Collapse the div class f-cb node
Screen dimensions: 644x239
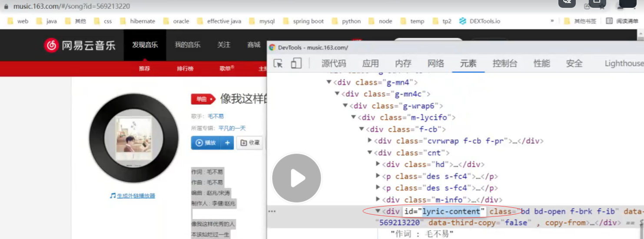click(362, 129)
